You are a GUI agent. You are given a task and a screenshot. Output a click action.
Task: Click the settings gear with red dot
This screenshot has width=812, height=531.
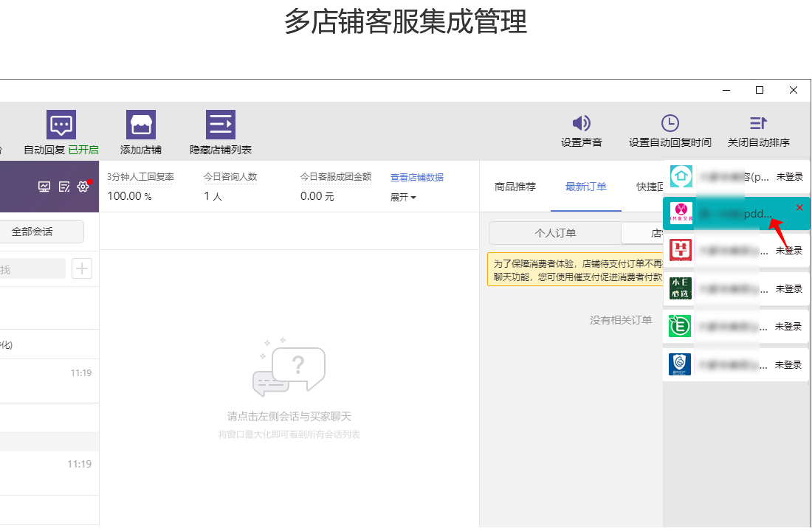(83, 187)
